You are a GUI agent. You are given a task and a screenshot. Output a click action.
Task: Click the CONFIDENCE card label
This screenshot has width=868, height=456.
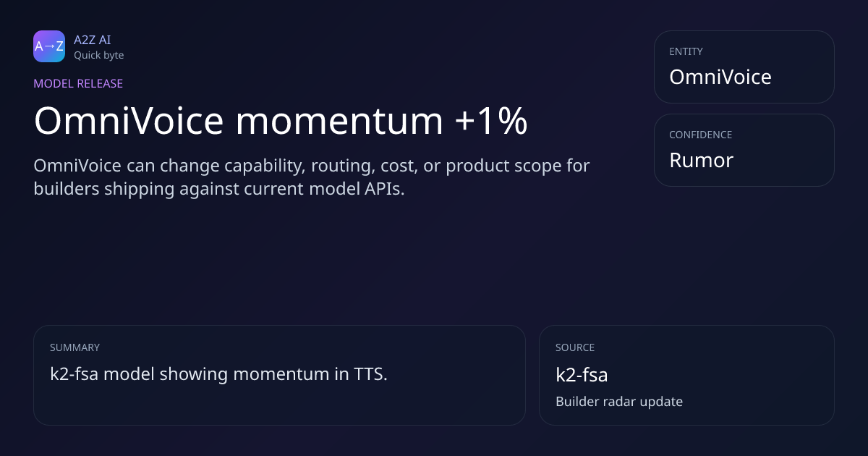(x=700, y=135)
